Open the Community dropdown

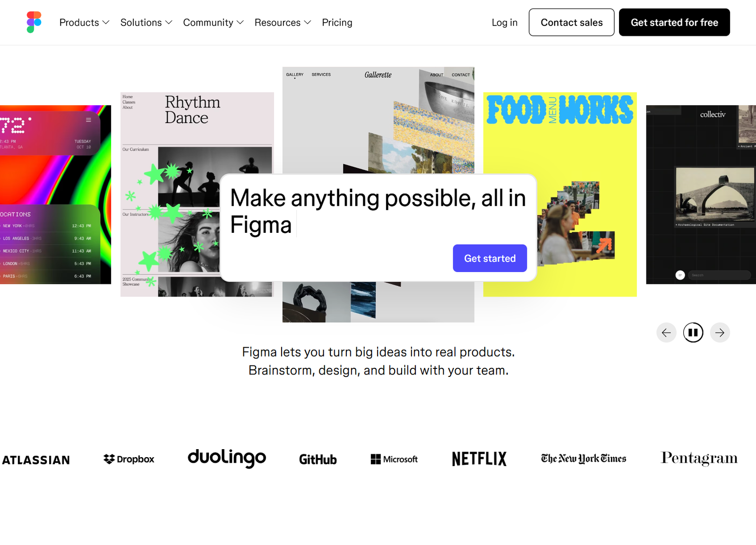(x=214, y=23)
